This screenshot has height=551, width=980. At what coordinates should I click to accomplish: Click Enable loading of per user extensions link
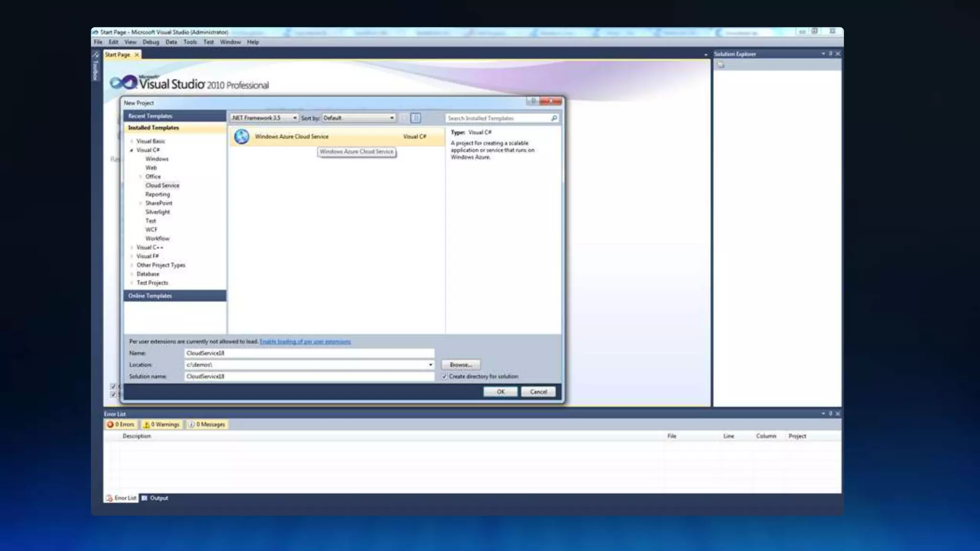point(305,342)
